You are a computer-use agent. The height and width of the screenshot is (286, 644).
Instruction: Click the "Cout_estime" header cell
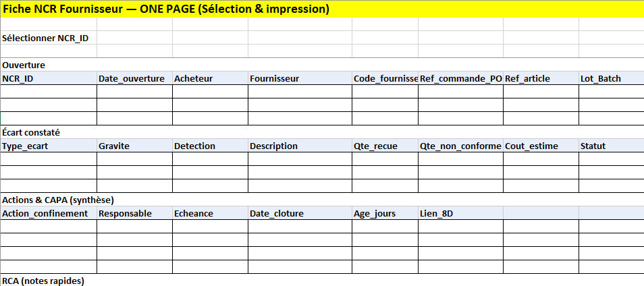point(531,146)
